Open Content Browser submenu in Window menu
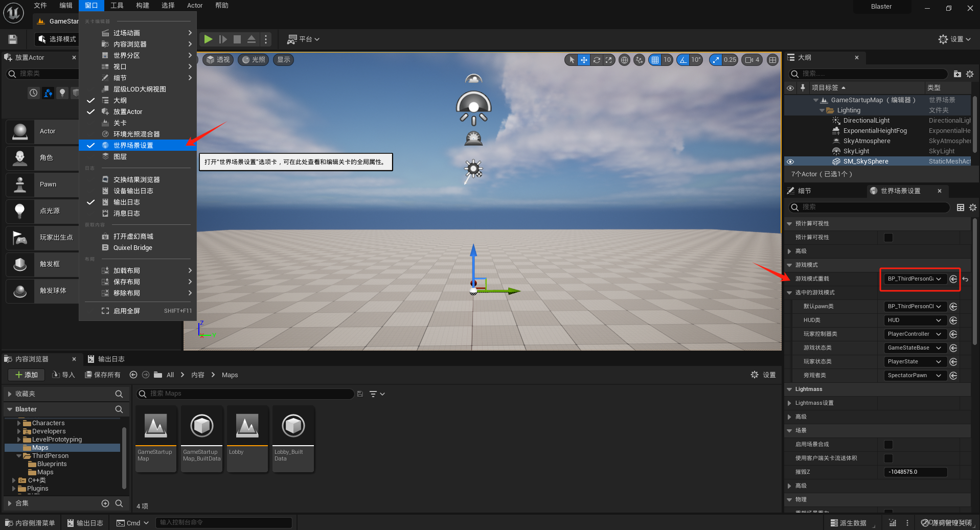This screenshot has height=530, width=980. click(x=138, y=44)
